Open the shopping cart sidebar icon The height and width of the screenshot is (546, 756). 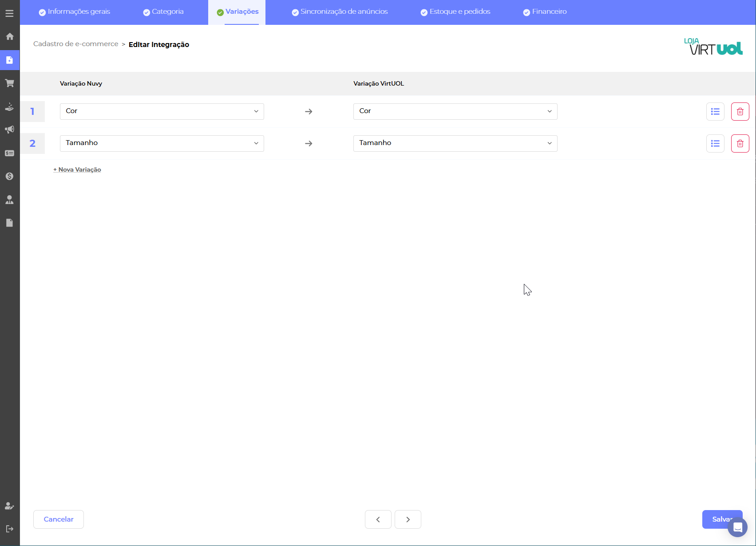click(9, 83)
